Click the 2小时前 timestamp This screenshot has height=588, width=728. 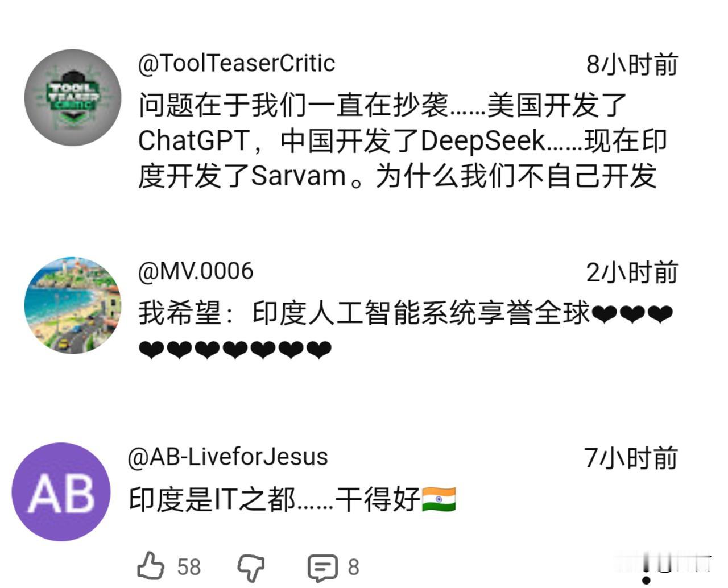(632, 272)
